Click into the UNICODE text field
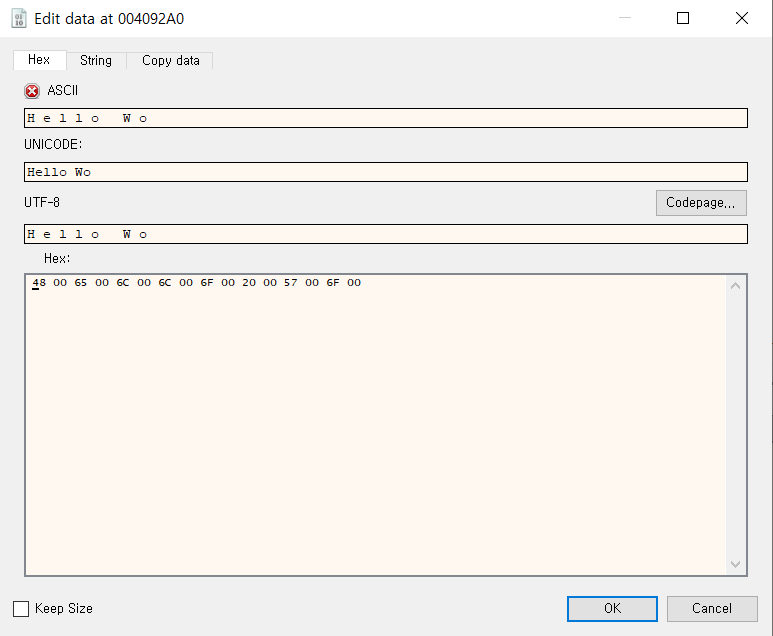The width and height of the screenshot is (773, 636). (386, 172)
